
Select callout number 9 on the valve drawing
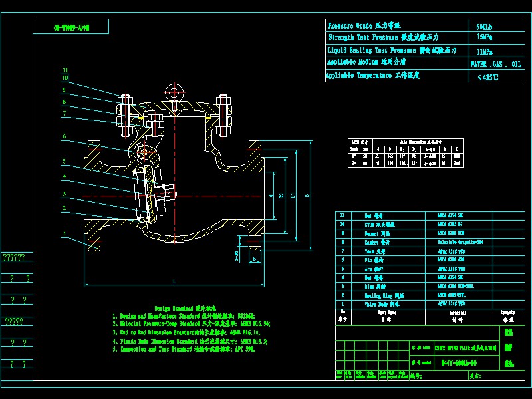[x=64, y=90]
